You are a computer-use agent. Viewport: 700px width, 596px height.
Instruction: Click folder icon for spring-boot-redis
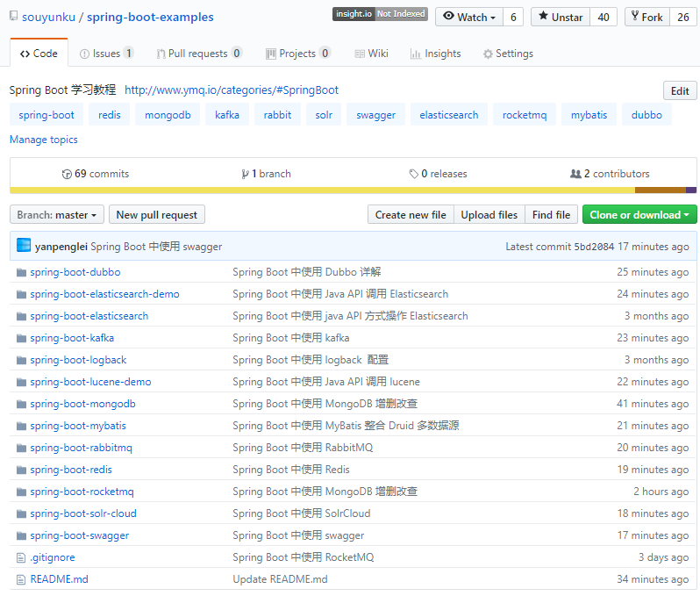click(21, 470)
